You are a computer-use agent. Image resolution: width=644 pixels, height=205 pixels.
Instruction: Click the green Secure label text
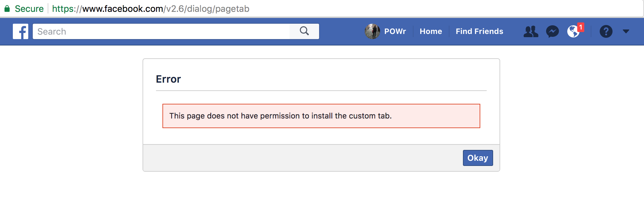[29, 9]
